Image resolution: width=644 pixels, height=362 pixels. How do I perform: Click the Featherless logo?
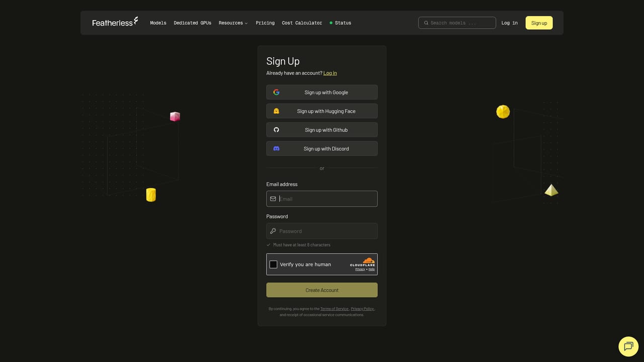pos(115,22)
